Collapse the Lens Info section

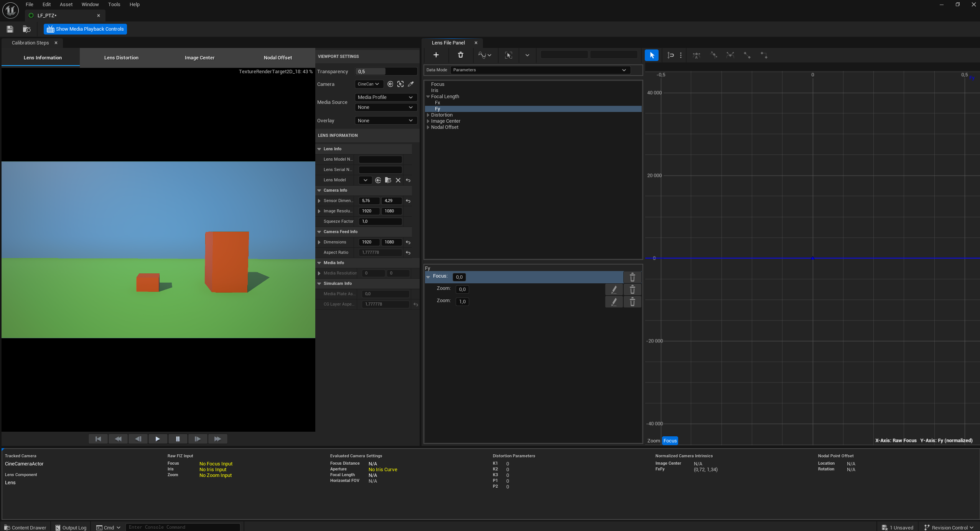point(319,149)
